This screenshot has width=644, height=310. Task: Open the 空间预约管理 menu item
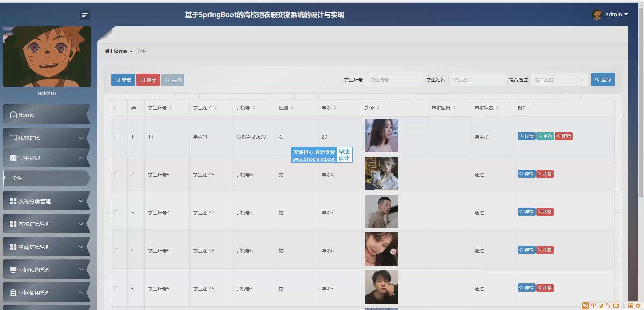click(x=47, y=270)
